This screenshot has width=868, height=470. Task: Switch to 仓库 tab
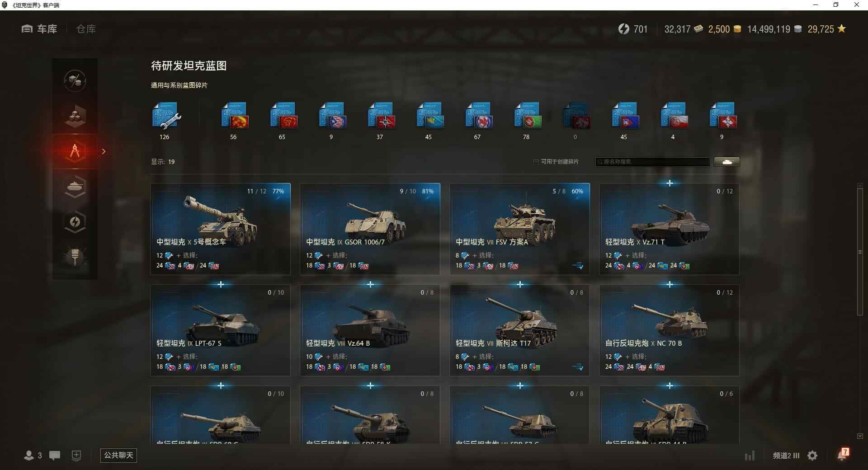[86, 29]
